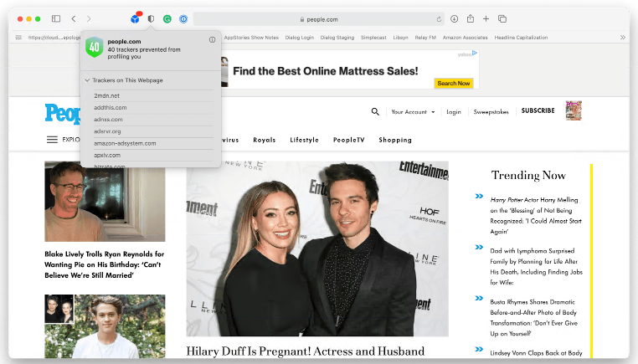The width and height of the screenshot is (638, 364).
Task: Open the 1Password extension icon
Action: [x=183, y=18]
